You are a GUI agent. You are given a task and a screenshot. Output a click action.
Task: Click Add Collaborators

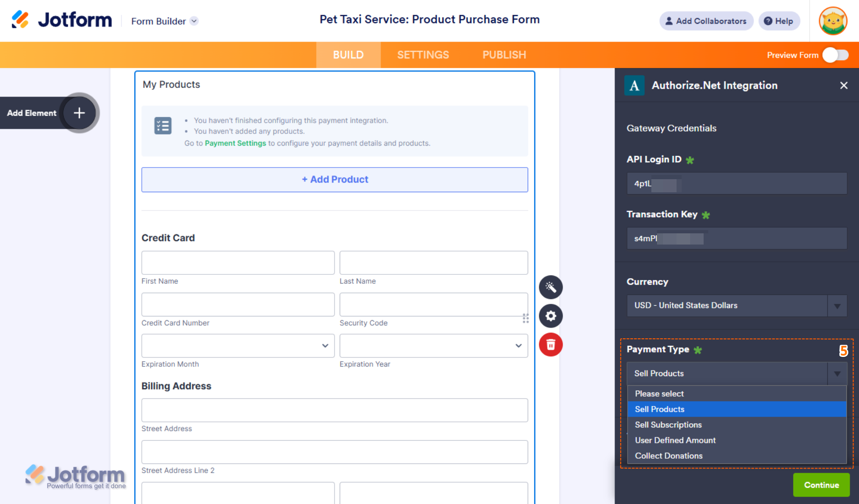tap(706, 21)
